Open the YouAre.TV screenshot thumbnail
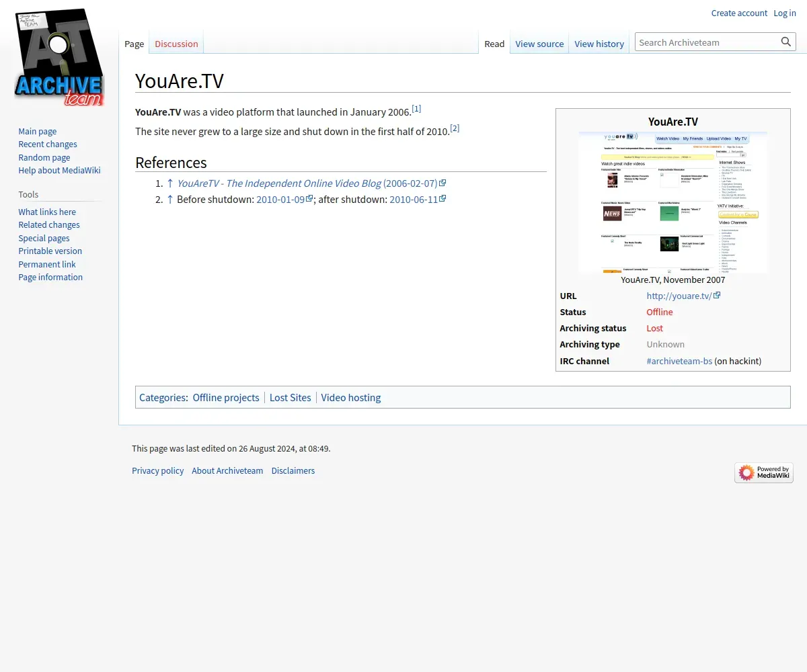Image resolution: width=807 pixels, height=672 pixels. 672,202
